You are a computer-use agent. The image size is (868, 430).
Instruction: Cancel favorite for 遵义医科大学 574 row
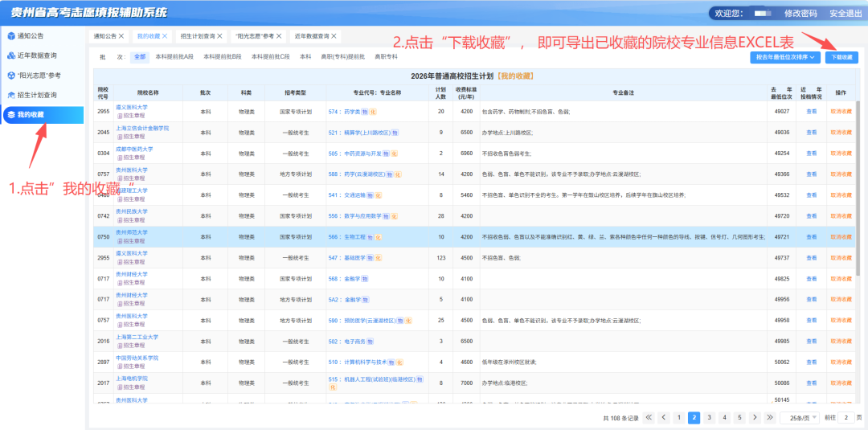pyautogui.click(x=841, y=112)
